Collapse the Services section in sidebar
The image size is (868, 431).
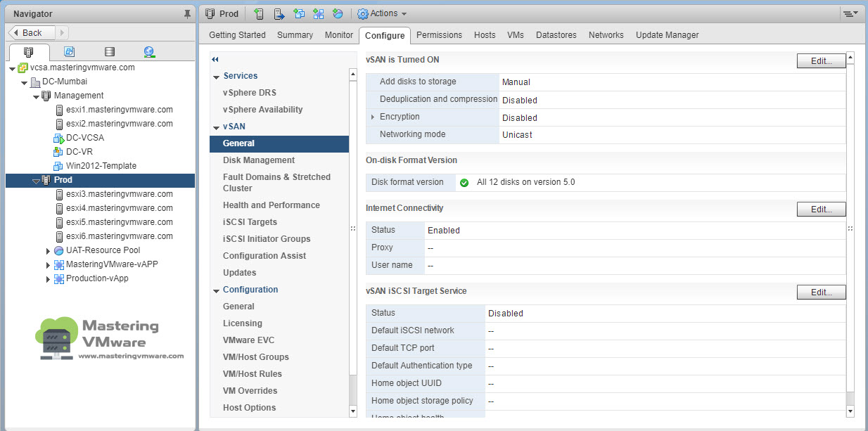click(217, 77)
